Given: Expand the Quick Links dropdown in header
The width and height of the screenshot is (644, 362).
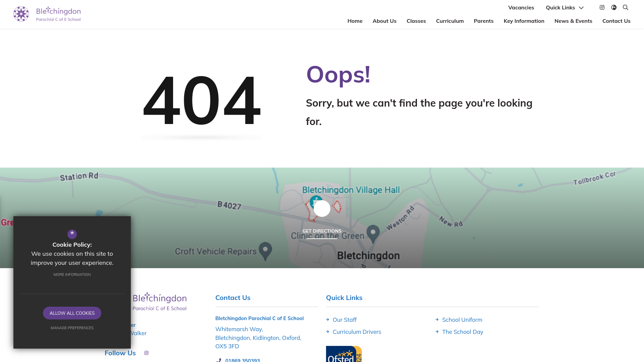Looking at the screenshot, I should 565,7.
